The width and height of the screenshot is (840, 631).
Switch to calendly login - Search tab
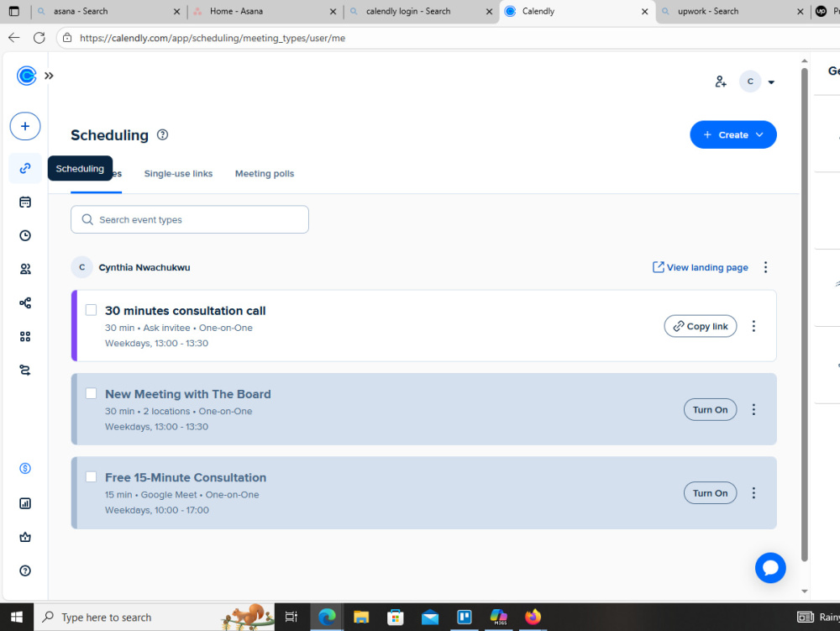pyautogui.click(x=421, y=11)
